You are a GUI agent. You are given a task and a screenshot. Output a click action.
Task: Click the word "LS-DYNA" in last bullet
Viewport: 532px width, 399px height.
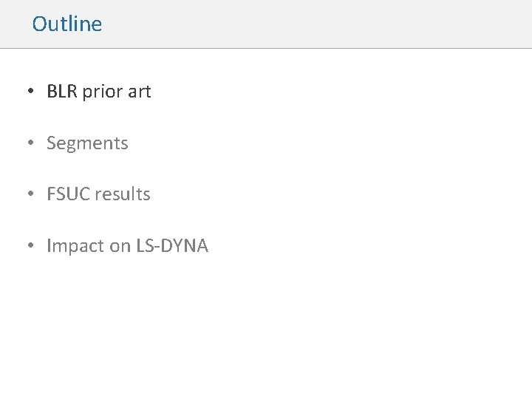tap(172, 245)
